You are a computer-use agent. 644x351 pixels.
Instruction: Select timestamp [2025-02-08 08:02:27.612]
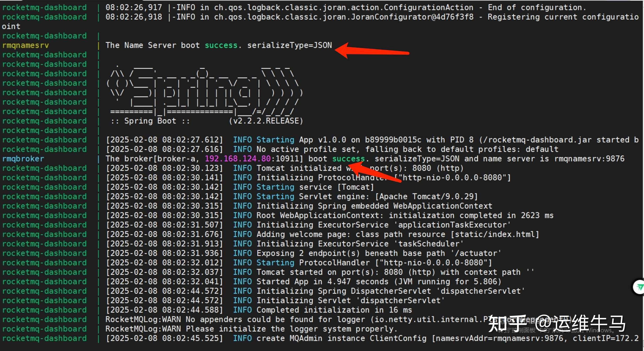pos(164,139)
